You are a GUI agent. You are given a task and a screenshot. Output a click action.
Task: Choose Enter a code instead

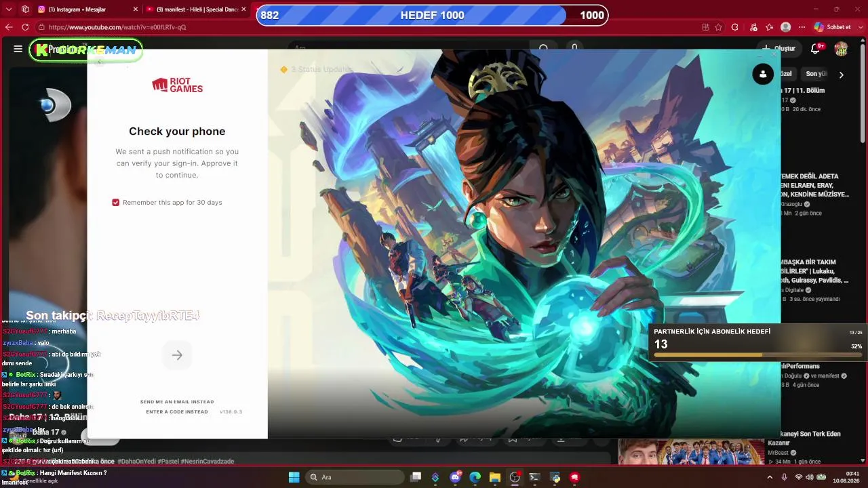177,412
